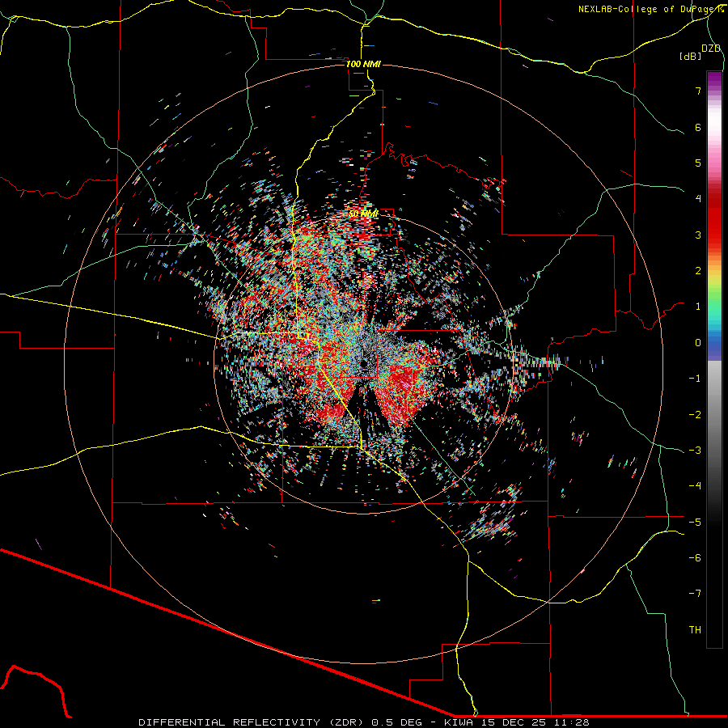Click the 100 NMI range ring label
Image resolution: width=728 pixels, height=728 pixels.
[x=363, y=64]
